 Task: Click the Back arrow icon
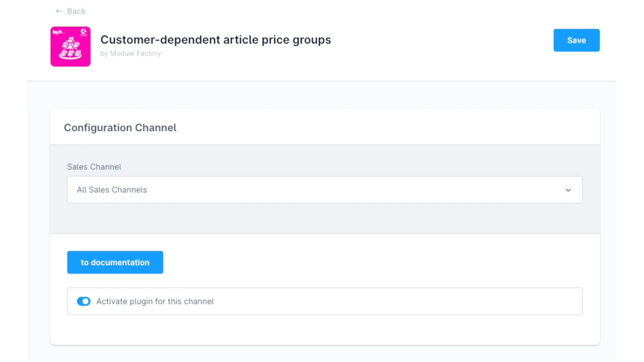pyautogui.click(x=59, y=11)
